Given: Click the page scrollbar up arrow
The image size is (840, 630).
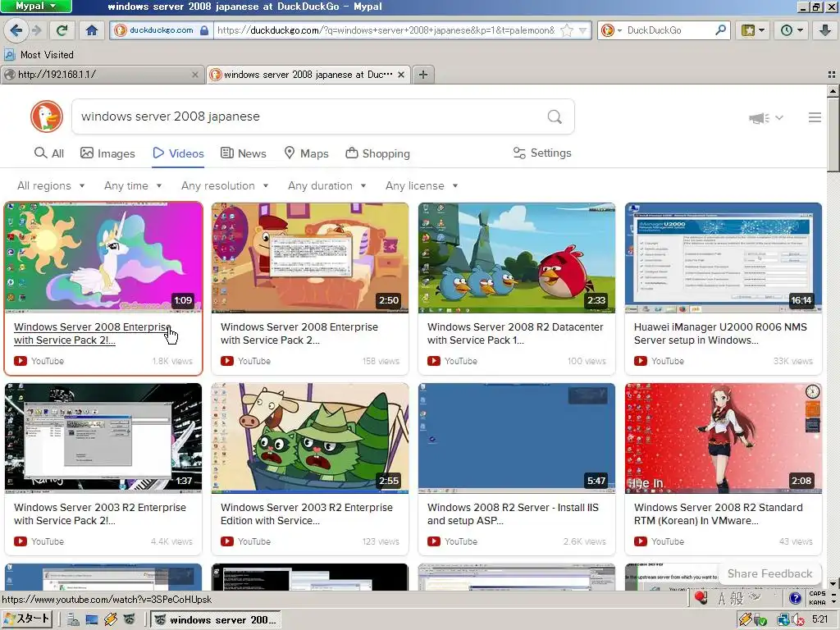Looking at the screenshot, I should coord(833,91).
